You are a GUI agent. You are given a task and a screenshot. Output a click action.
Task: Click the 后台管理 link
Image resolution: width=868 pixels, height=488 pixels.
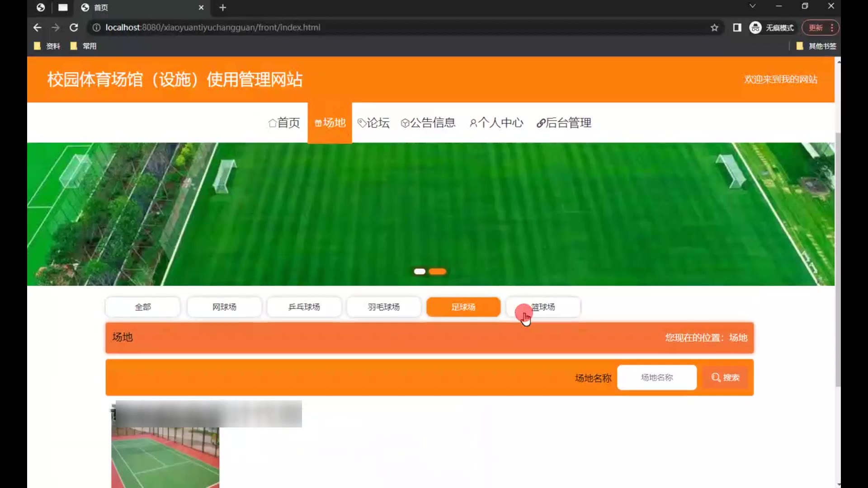564,123
